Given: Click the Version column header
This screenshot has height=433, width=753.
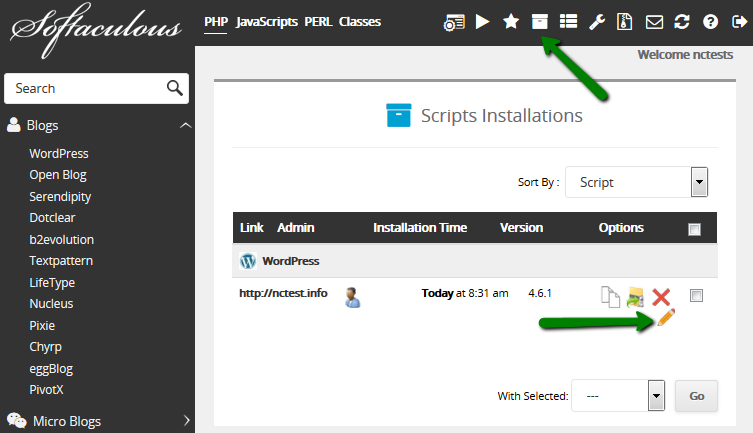Looking at the screenshot, I should click(522, 228).
